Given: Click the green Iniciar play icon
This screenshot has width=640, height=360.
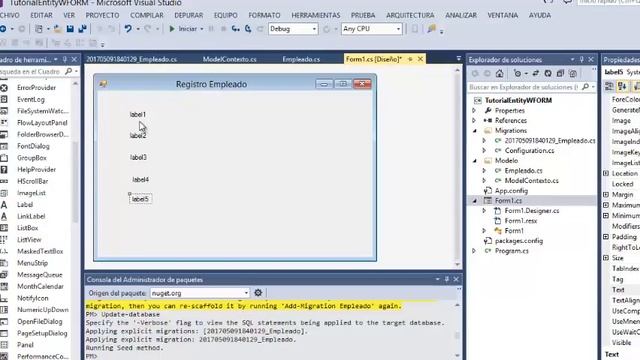Looking at the screenshot, I should click(172, 29).
